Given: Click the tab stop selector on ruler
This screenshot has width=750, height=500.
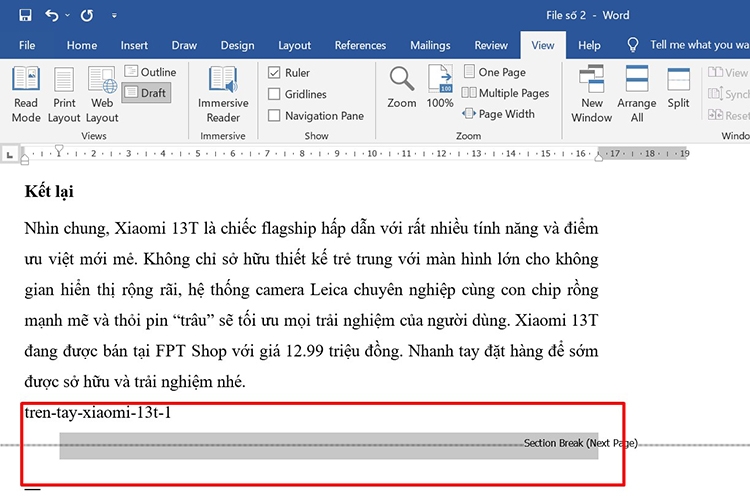Looking at the screenshot, I should (x=10, y=154).
